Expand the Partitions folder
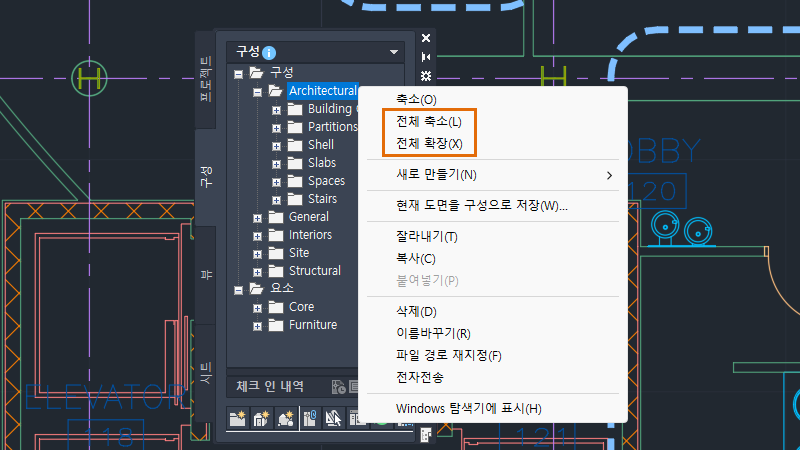800x450 pixels. (x=276, y=128)
